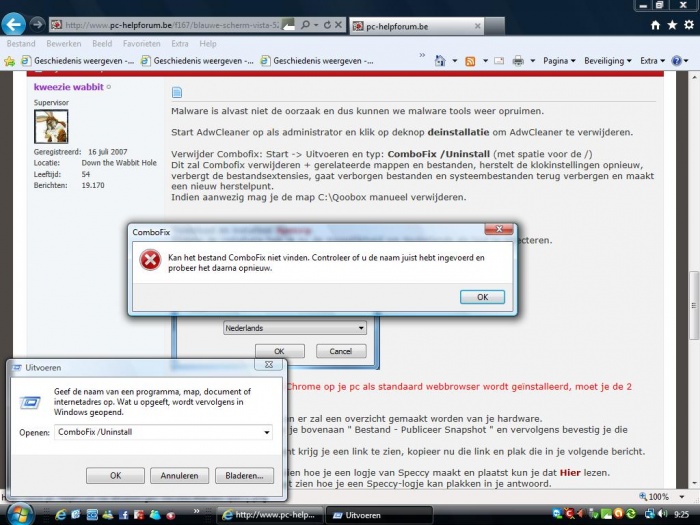Viewport: 700px width, 525px height.
Task: Click the browser Forward arrow button
Action: pos(38,25)
